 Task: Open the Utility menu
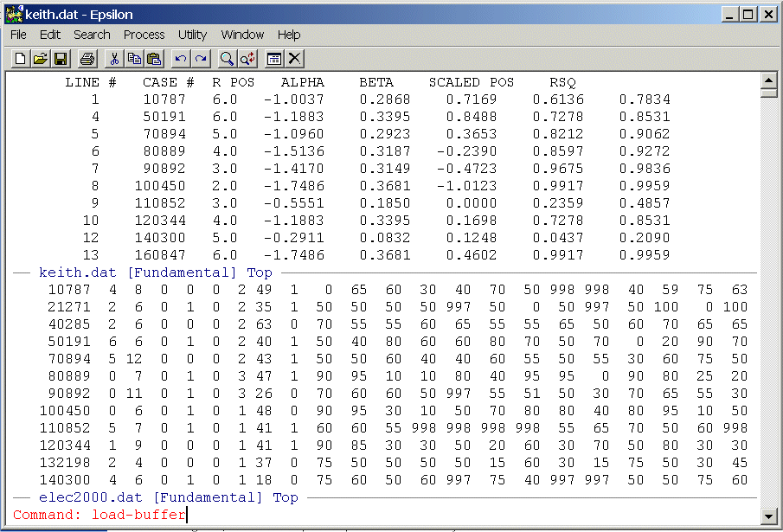click(192, 35)
